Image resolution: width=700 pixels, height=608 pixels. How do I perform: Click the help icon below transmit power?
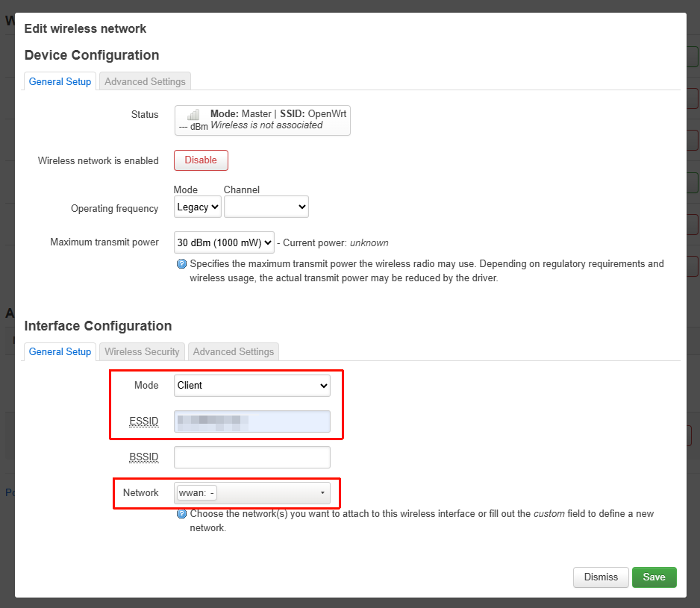pos(181,264)
